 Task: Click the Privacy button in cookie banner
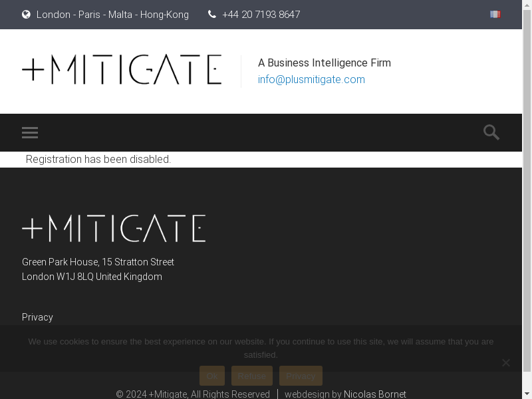coord(301,376)
